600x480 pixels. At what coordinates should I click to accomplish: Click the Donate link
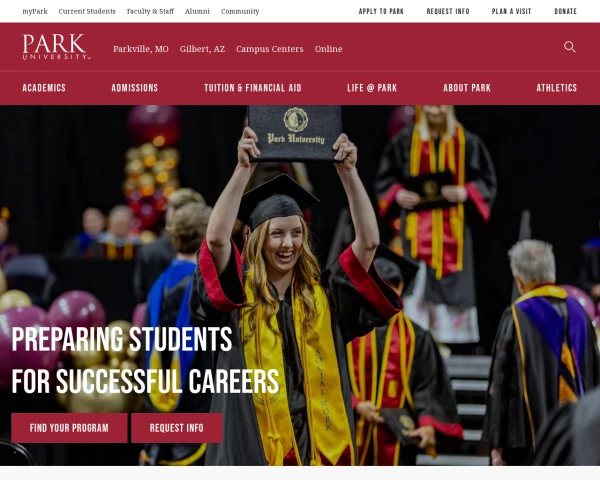pyautogui.click(x=566, y=11)
